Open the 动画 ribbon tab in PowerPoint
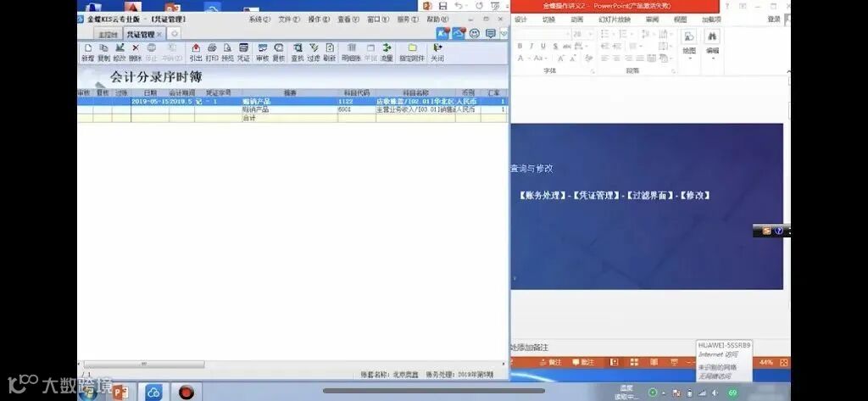Screen dimensions: 868x401 click(576, 19)
